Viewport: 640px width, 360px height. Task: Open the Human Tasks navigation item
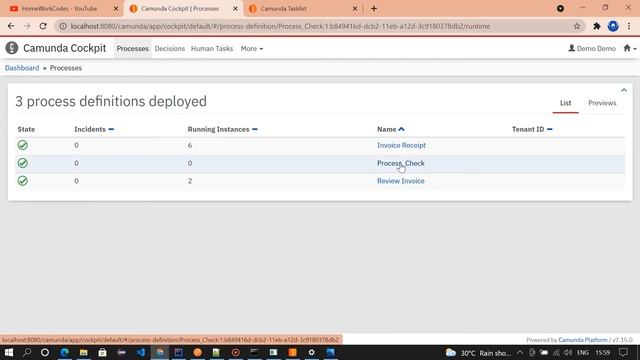(x=212, y=49)
